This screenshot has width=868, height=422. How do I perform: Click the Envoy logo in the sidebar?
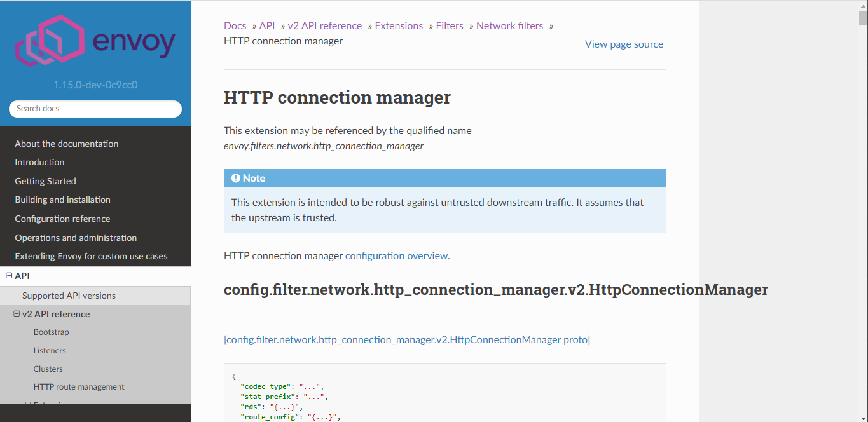coord(95,43)
